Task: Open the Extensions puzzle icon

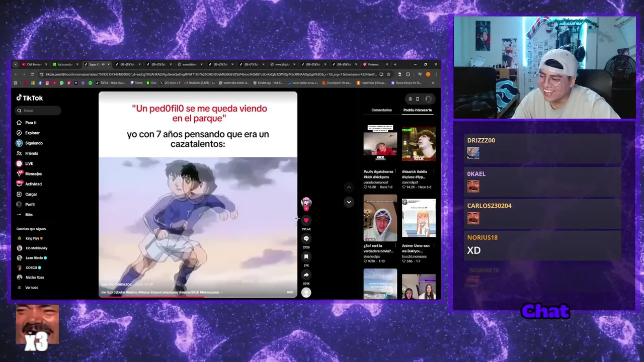Action: click(x=408, y=74)
